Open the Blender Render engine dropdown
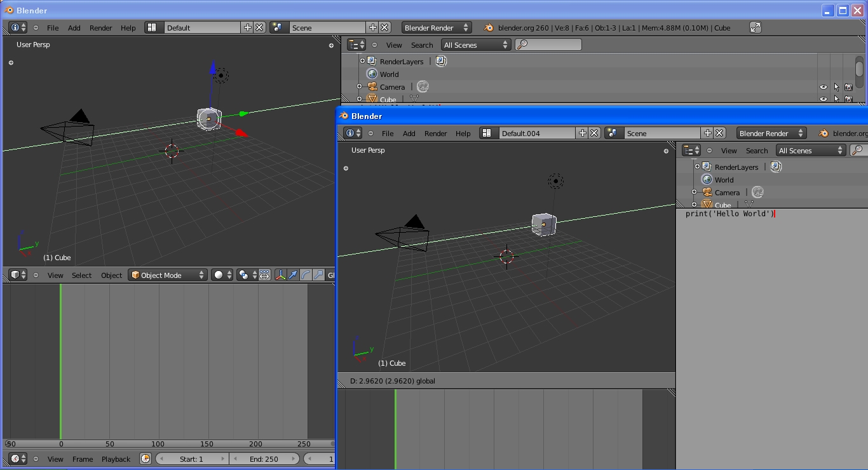868x470 pixels. (x=436, y=27)
